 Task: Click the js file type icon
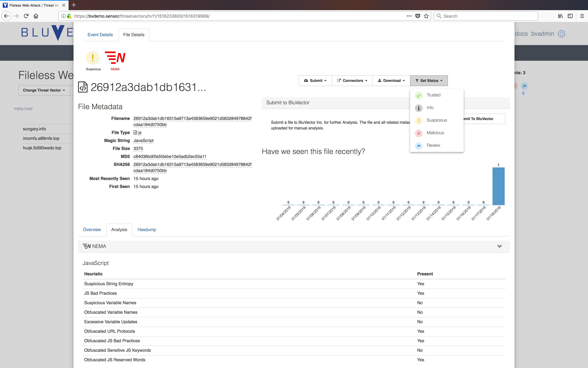click(135, 133)
